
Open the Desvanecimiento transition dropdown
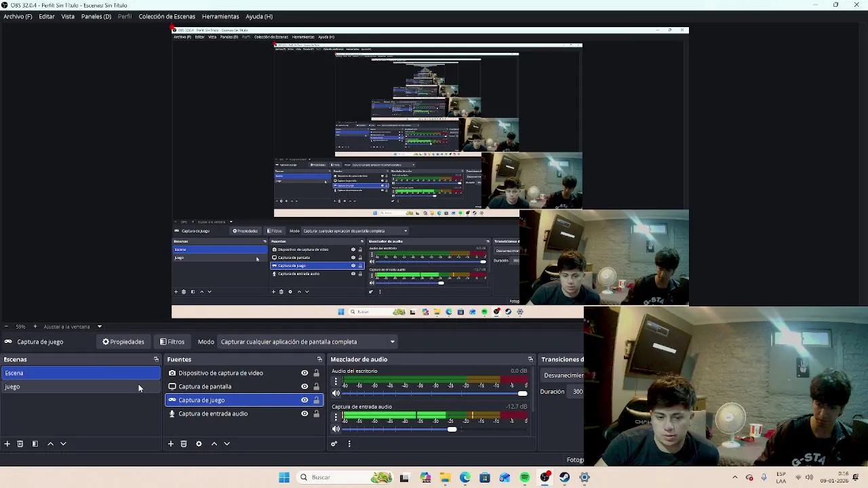pos(563,375)
